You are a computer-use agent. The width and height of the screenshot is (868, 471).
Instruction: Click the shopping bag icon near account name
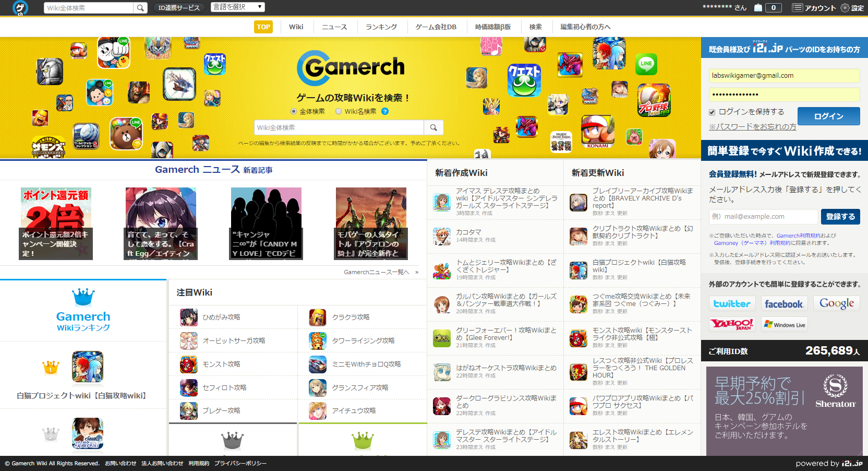pyautogui.click(x=758, y=8)
